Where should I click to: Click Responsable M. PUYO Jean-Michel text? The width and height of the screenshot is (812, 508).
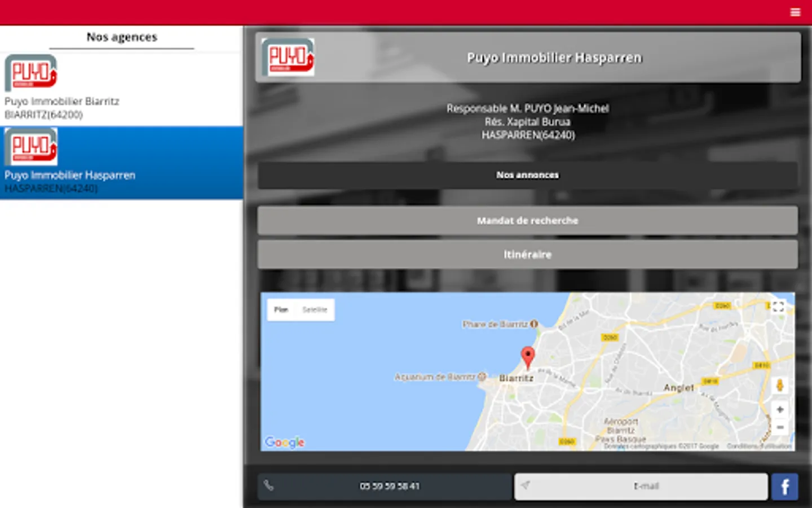point(528,108)
